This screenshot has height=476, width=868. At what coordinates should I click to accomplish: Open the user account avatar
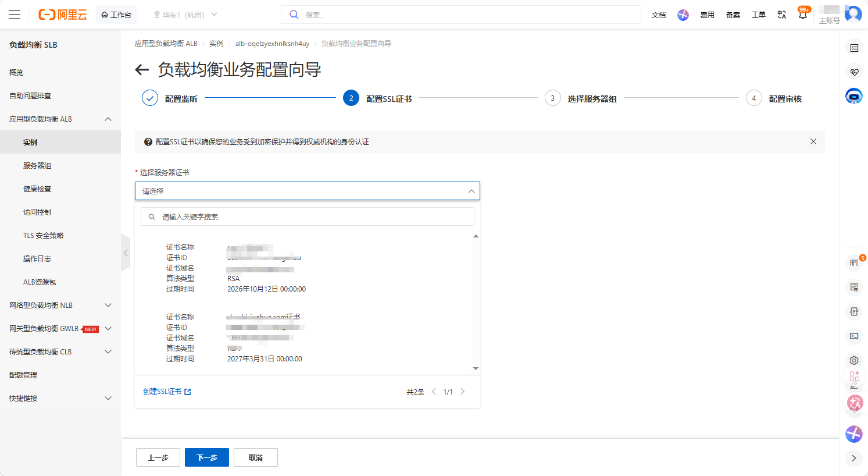[853, 13]
